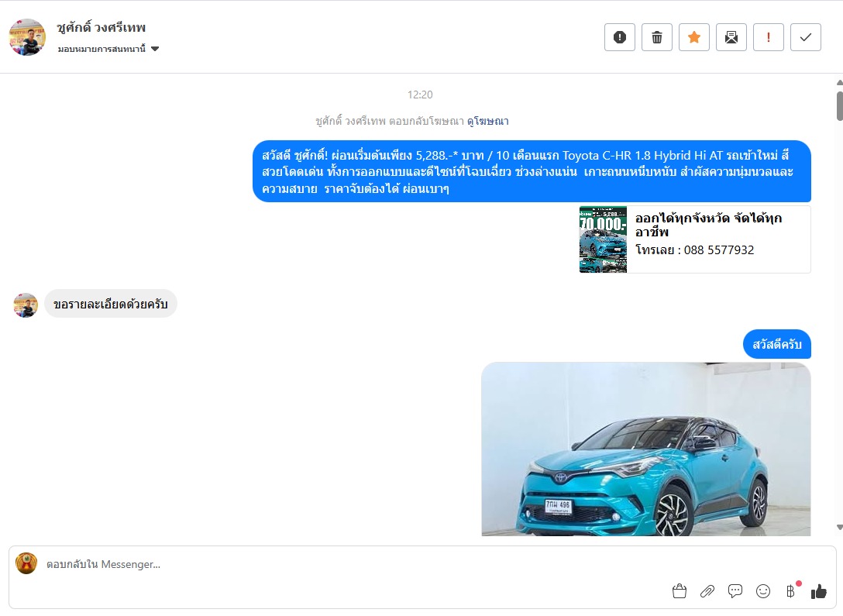Viewport: 843px width, 616px height.
Task: Mark conversation done with checkmark
Action: 805,38
